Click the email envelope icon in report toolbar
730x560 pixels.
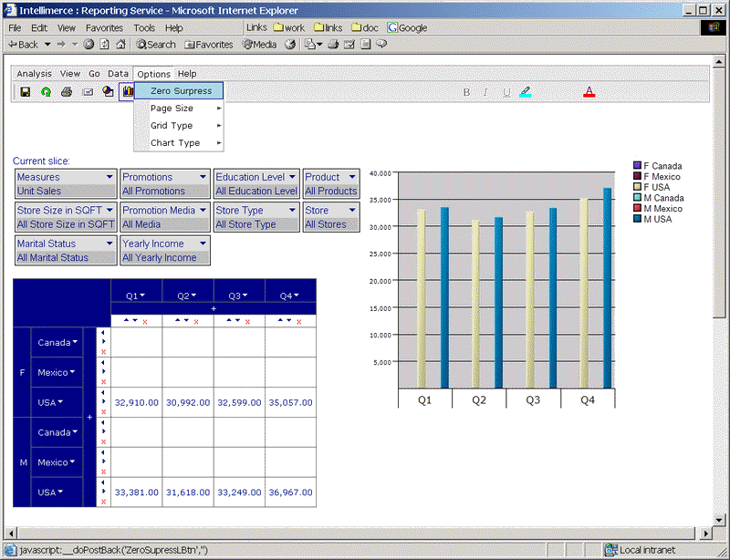coord(88,92)
